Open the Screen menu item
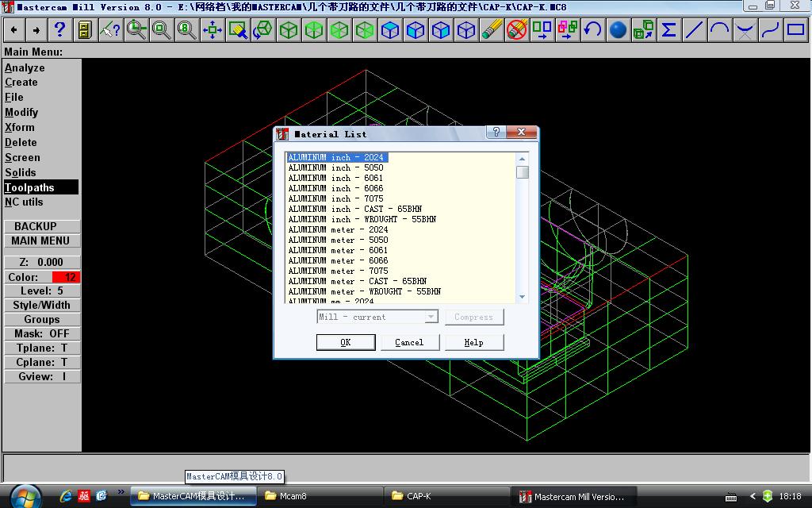Viewport: 812px width, 508px height. coord(23,158)
